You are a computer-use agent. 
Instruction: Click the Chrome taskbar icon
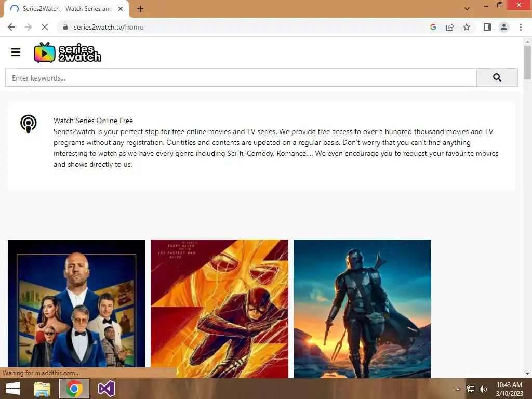tap(74, 389)
